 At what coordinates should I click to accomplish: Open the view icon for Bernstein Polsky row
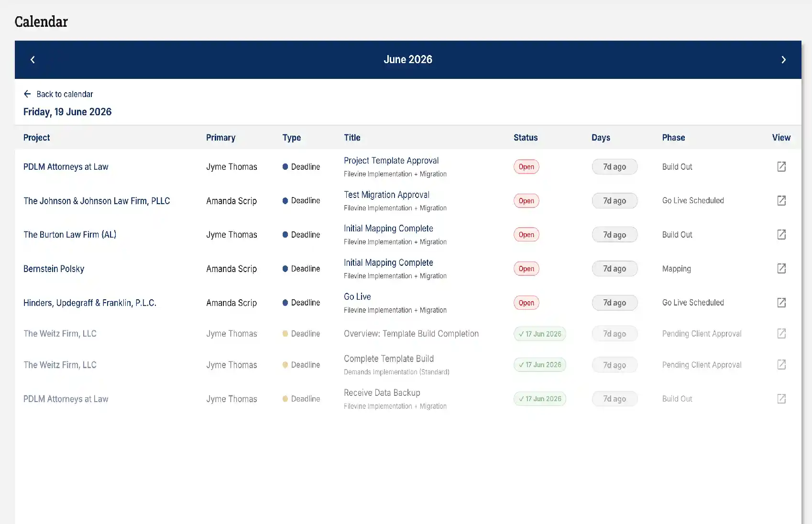(781, 268)
